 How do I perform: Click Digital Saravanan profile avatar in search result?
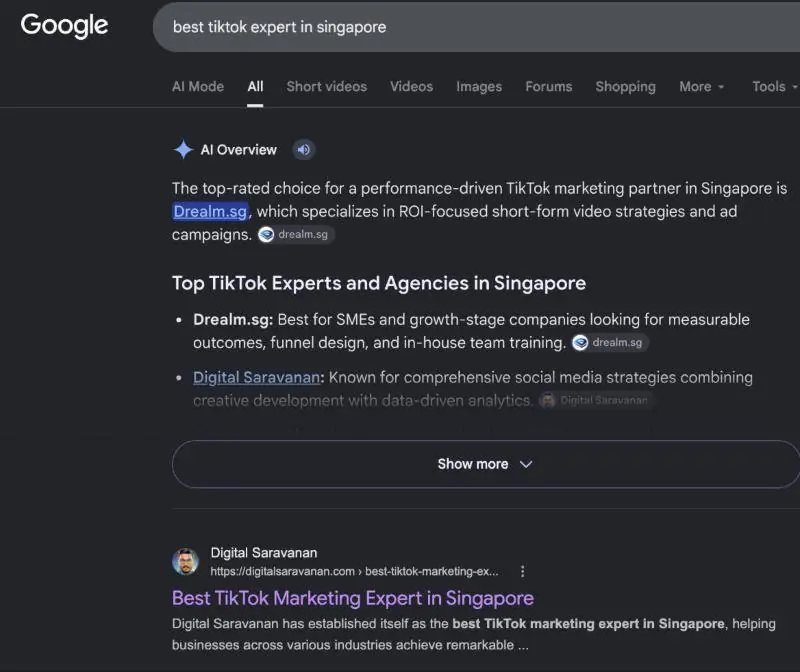tap(185, 561)
